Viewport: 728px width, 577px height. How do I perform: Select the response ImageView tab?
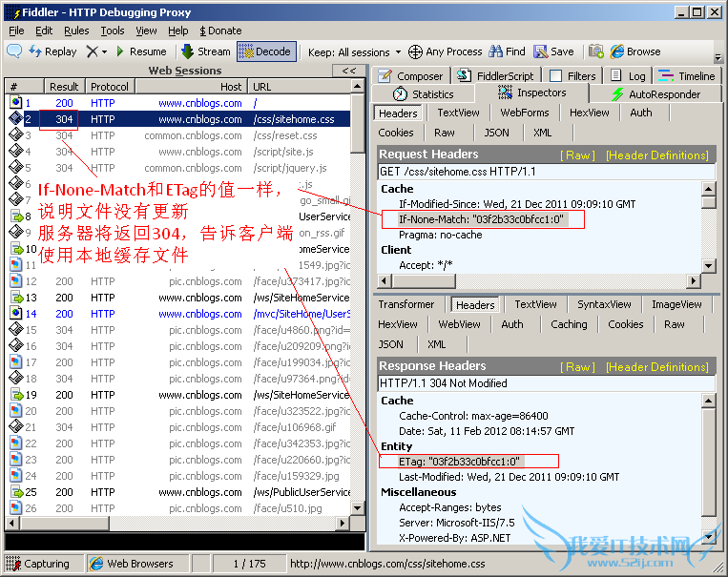coord(676,304)
